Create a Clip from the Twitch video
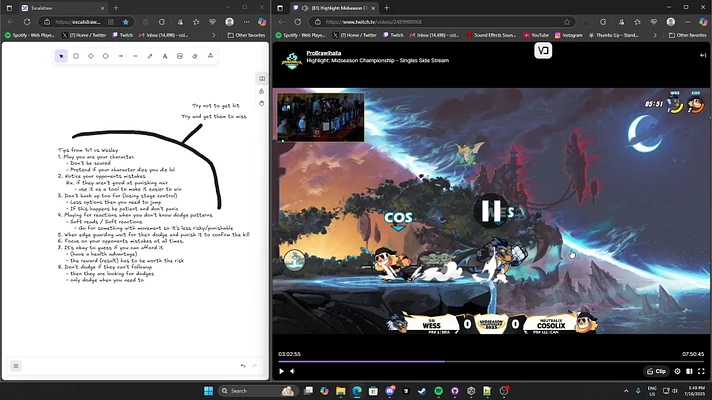Image resolution: width=712 pixels, height=400 pixels. [657, 371]
